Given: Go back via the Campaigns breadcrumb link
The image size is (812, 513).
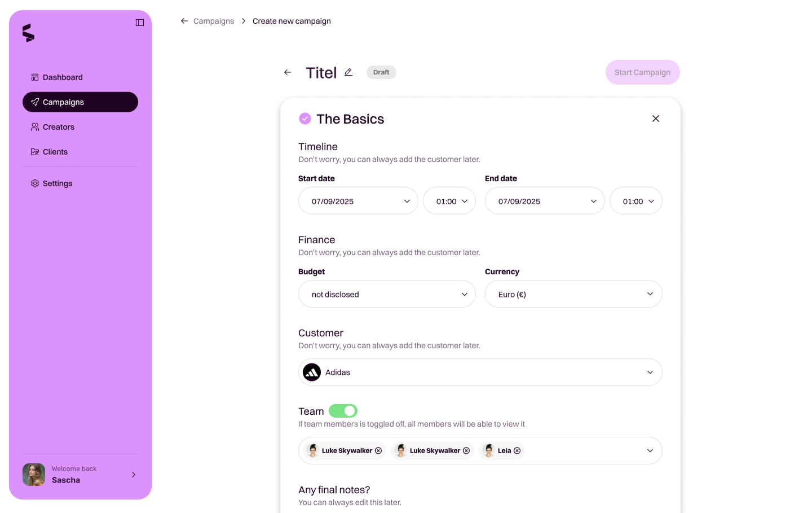Looking at the screenshot, I should [x=214, y=21].
